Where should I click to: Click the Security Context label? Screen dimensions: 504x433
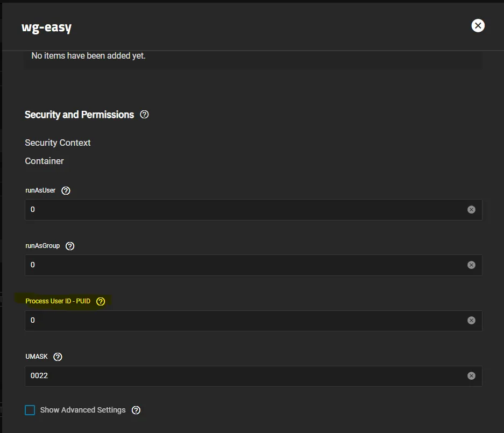[58, 143]
